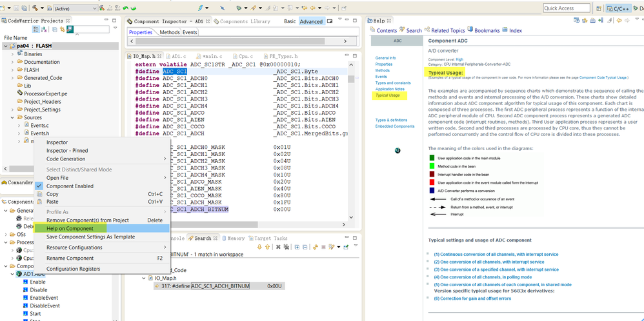644x321 pixels.
Task: Collapse the Sources folder
Action: [12, 117]
